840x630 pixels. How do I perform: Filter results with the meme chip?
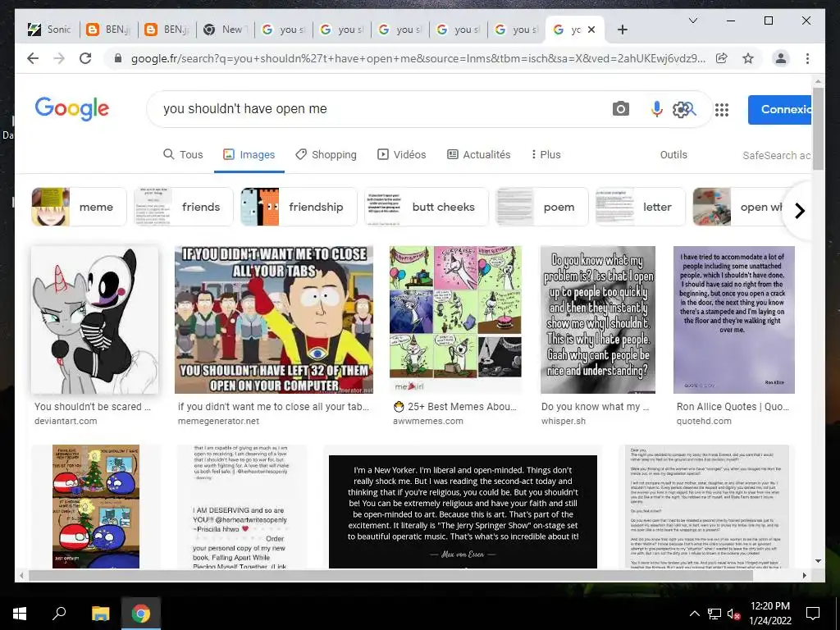pos(79,207)
